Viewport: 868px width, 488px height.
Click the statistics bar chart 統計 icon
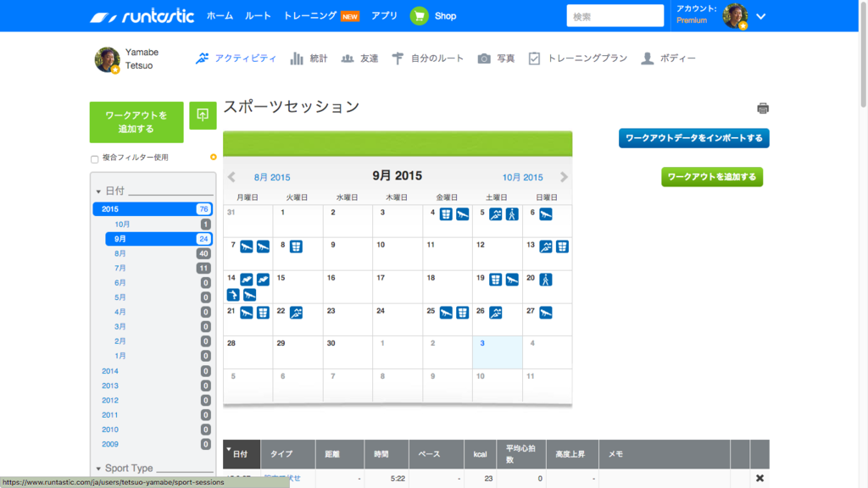pyautogui.click(x=296, y=58)
